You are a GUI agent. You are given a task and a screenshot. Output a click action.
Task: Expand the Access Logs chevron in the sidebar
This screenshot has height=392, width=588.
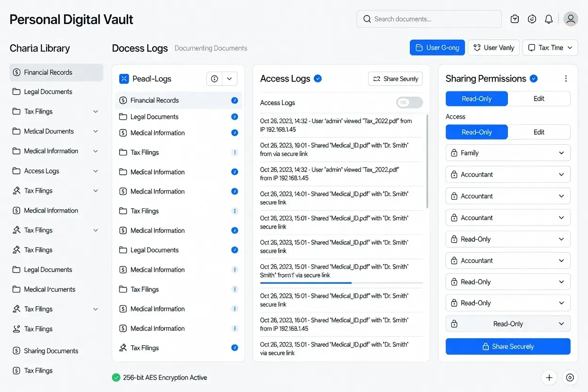tap(96, 171)
